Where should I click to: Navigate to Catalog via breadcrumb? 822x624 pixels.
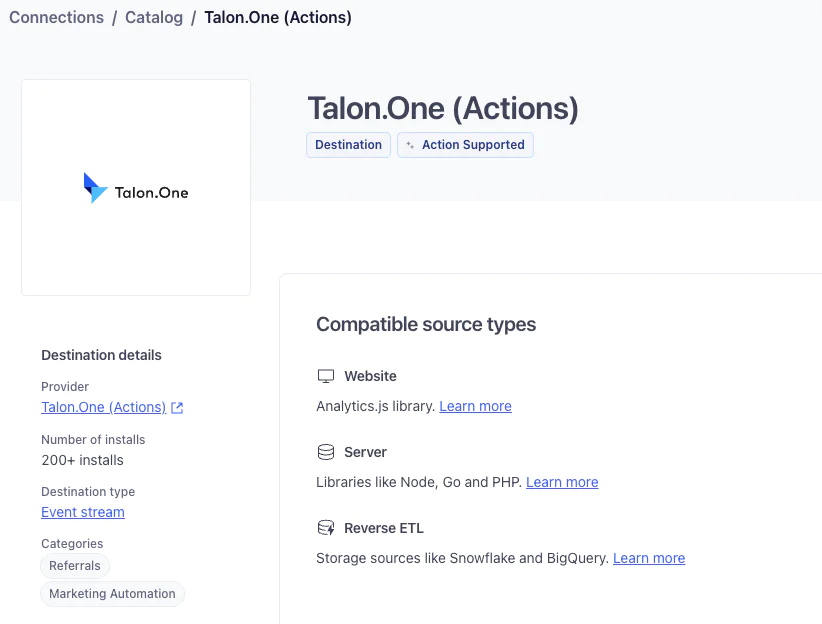click(153, 18)
